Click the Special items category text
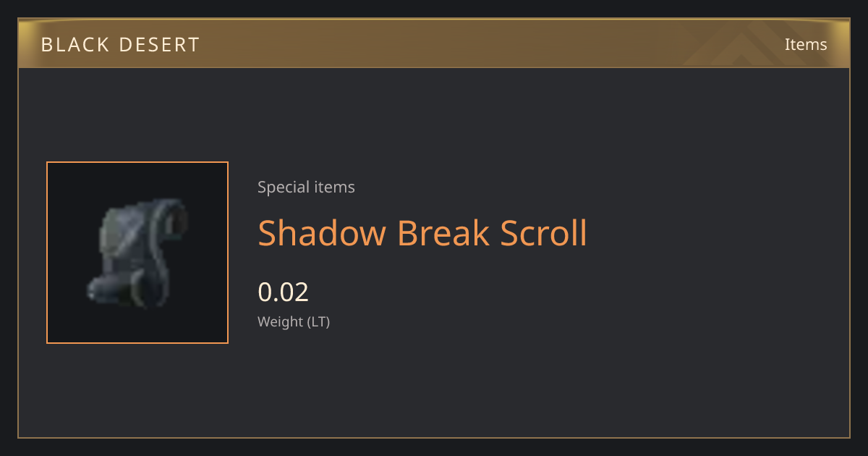Viewport: 868px width, 456px height. (x=306, y=187)
